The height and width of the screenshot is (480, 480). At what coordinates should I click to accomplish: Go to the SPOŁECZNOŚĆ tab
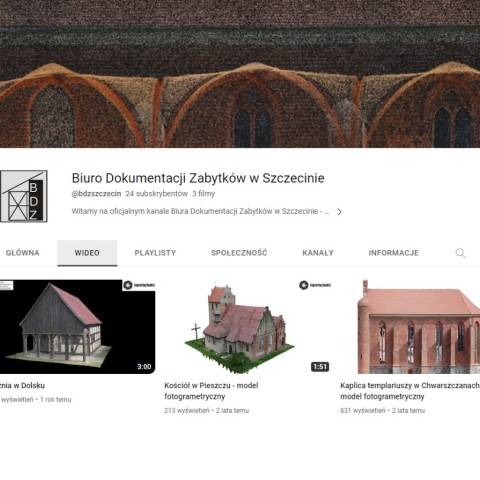[x=239, y=253]
